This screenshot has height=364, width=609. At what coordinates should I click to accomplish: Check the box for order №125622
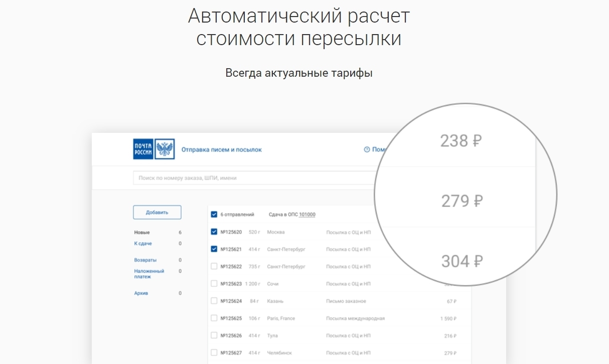[x=214, y=266]
